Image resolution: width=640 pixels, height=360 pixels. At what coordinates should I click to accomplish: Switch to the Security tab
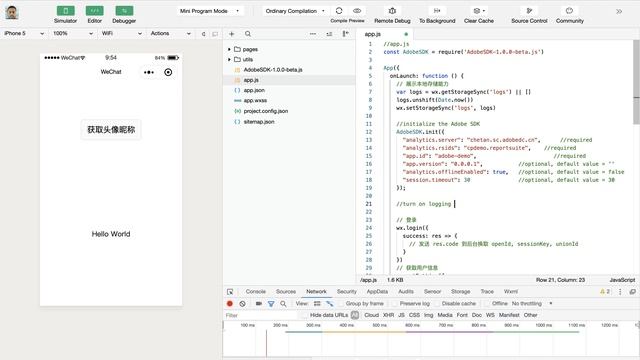(x=347, y=291)
